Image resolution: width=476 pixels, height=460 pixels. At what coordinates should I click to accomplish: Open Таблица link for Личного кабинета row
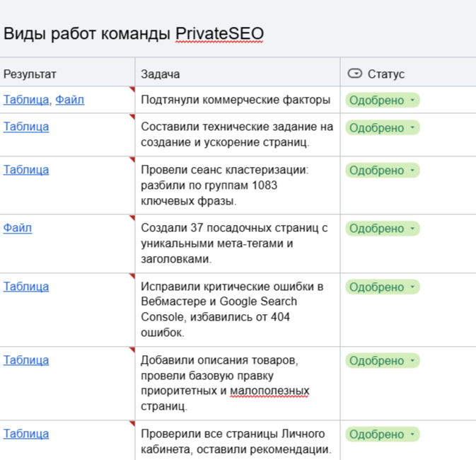point(26,433)
